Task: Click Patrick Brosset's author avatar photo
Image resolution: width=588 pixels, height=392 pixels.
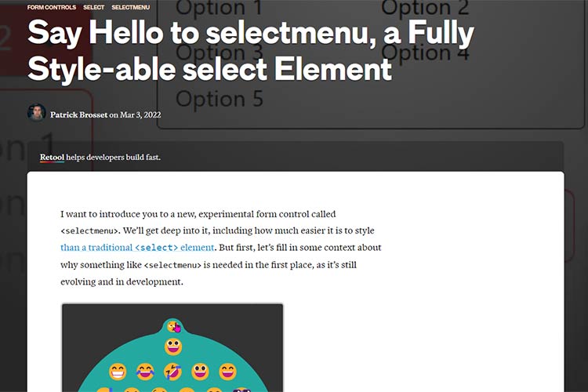Action: coord(36,114)
